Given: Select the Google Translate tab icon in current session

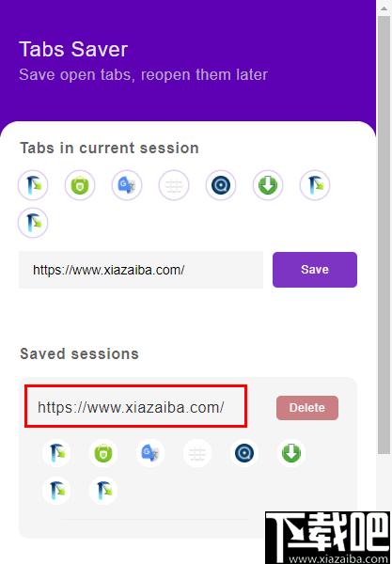Looking at the screenshot, I should (127, 185).
